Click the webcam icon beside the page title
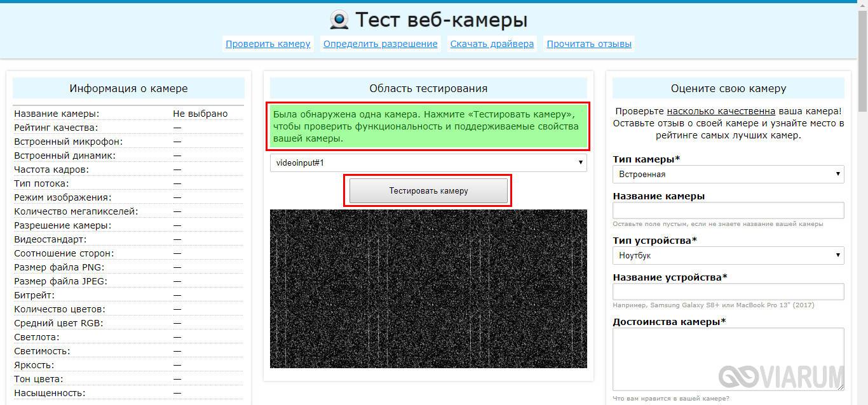This screenshot has height=405, width=868. (x=339, y=20)
